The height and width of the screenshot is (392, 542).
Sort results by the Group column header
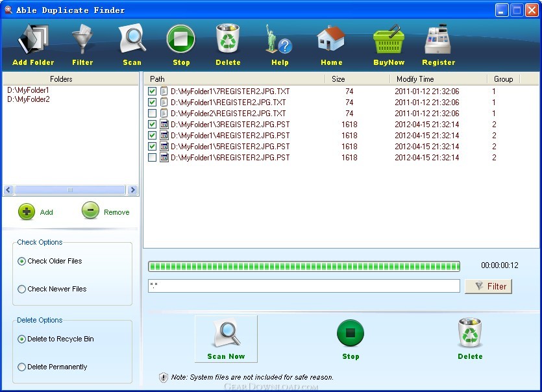(x=504, y=79)
